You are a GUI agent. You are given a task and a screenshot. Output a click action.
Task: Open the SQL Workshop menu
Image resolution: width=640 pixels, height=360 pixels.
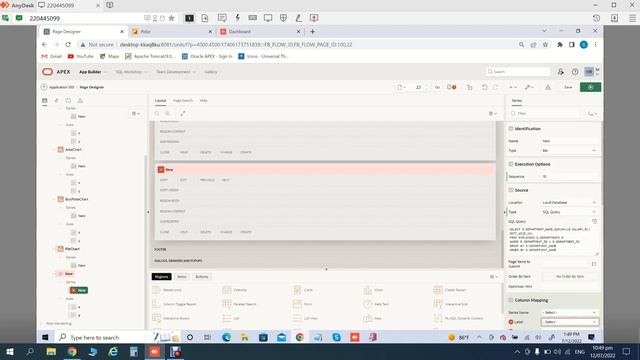[131, 72]
